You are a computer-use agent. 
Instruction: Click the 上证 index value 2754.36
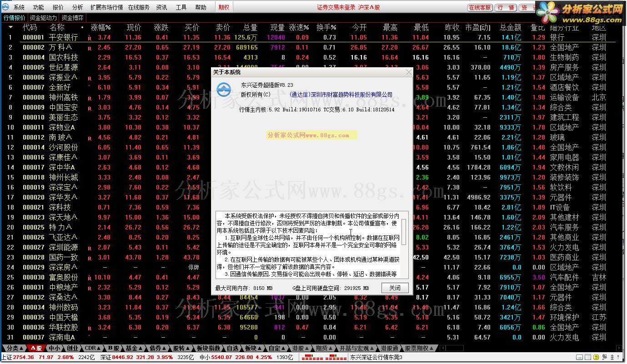point(24,358)
